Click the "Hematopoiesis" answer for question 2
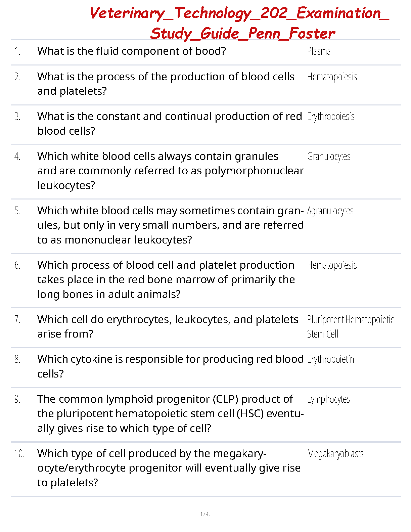 (332, 77)
